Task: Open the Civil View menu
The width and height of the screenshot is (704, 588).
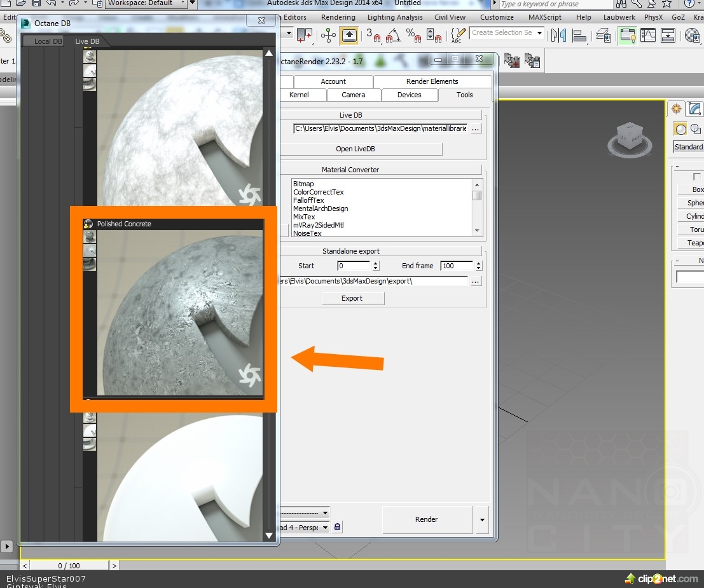Action: click(450, 17)
